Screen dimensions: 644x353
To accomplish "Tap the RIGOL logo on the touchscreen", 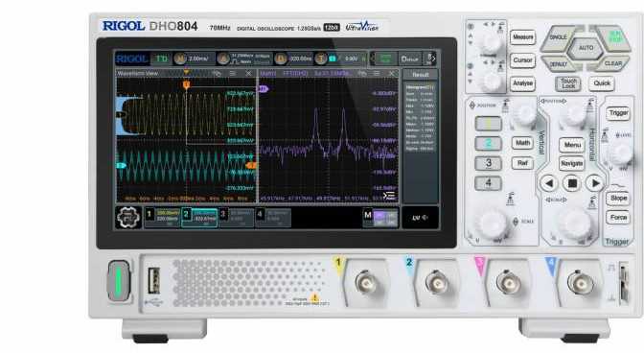I will [x=132, y=59].
